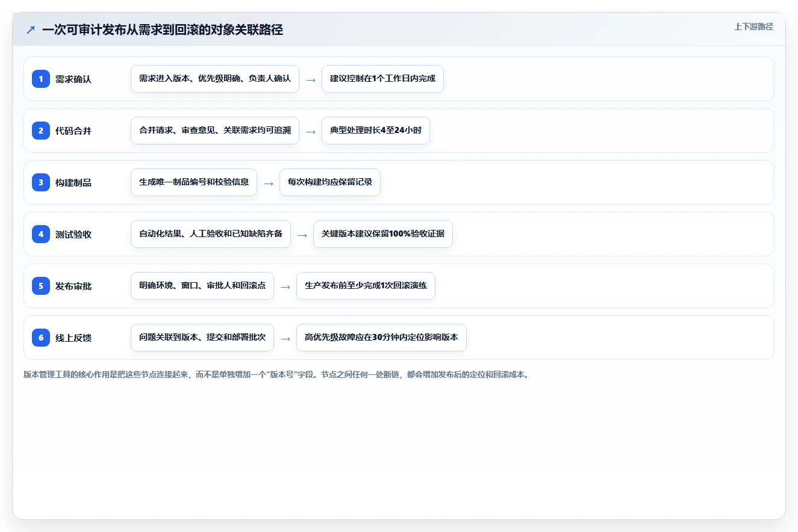Select the 高优先级故障应在30分钟内定位影响版本 chip
Screen dimensions: 798x532
(x=381, y=338)
